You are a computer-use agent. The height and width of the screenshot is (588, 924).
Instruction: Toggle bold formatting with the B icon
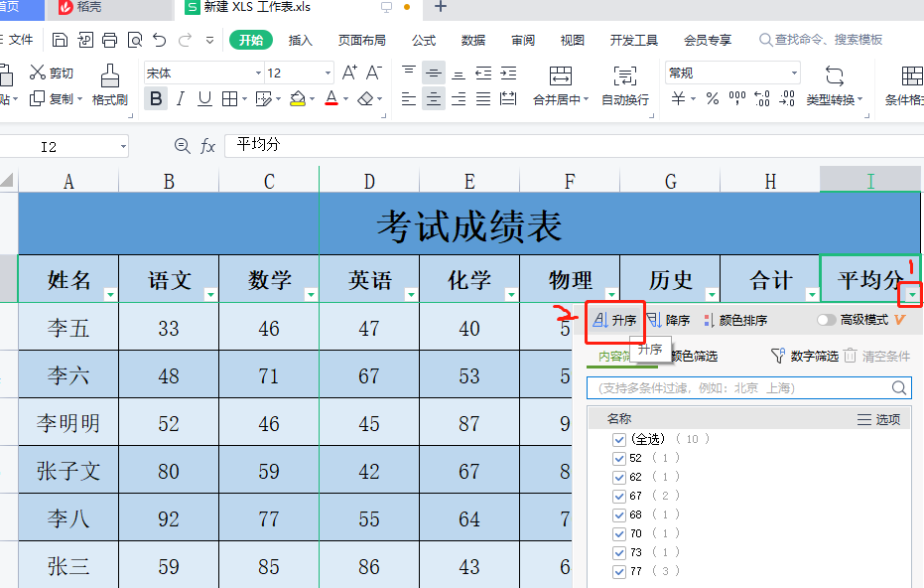156,98
